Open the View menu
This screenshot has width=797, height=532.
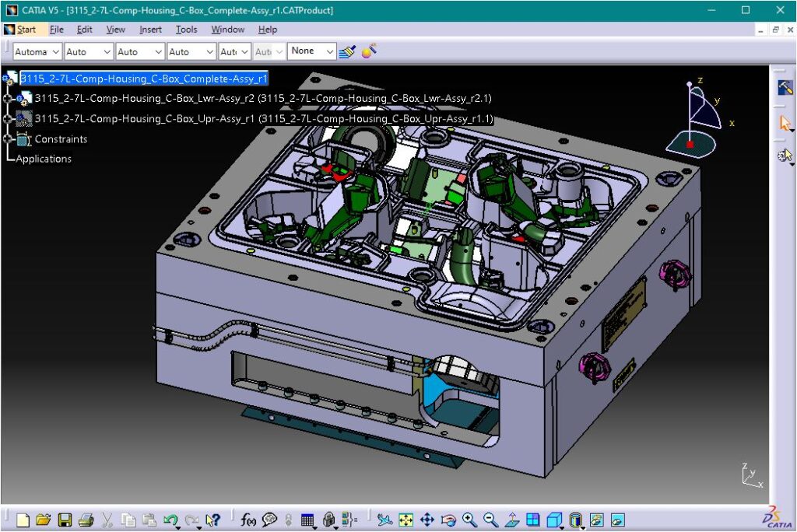pos(116,30)
